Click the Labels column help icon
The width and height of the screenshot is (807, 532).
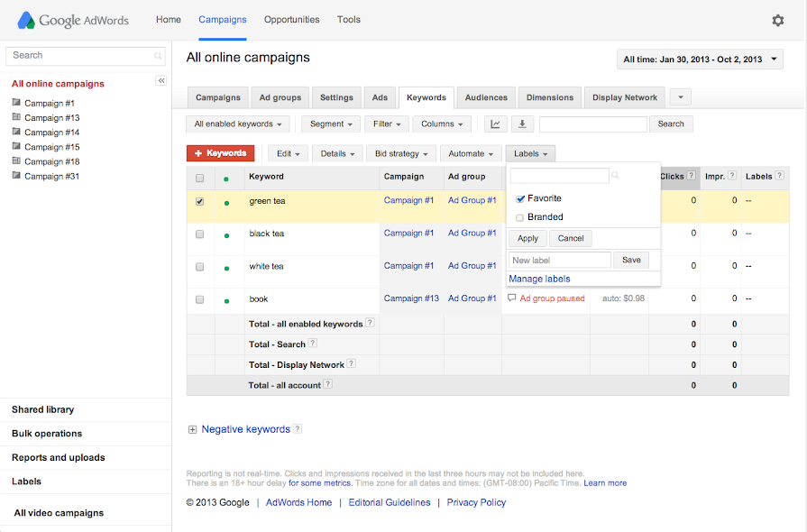pos(779,176)
